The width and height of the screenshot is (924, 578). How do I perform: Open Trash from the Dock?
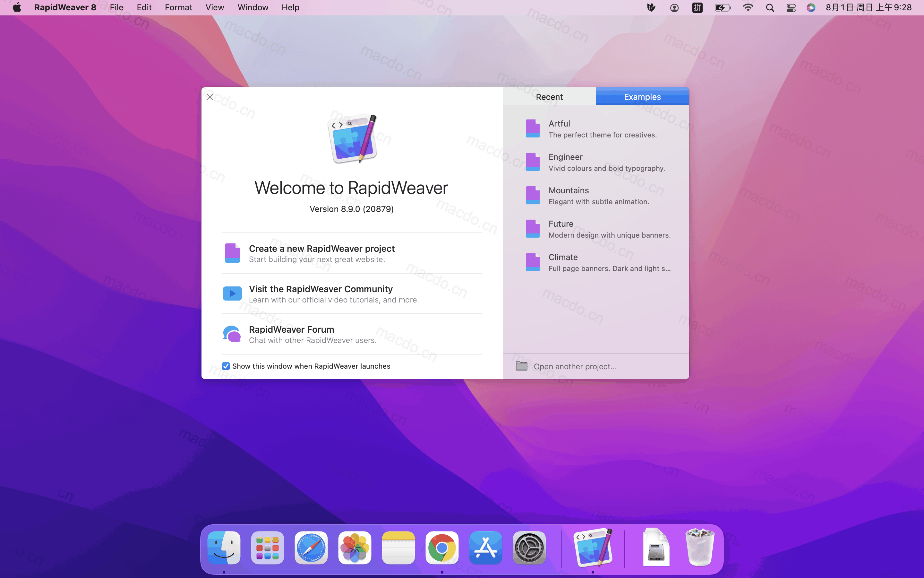(699, 547)
